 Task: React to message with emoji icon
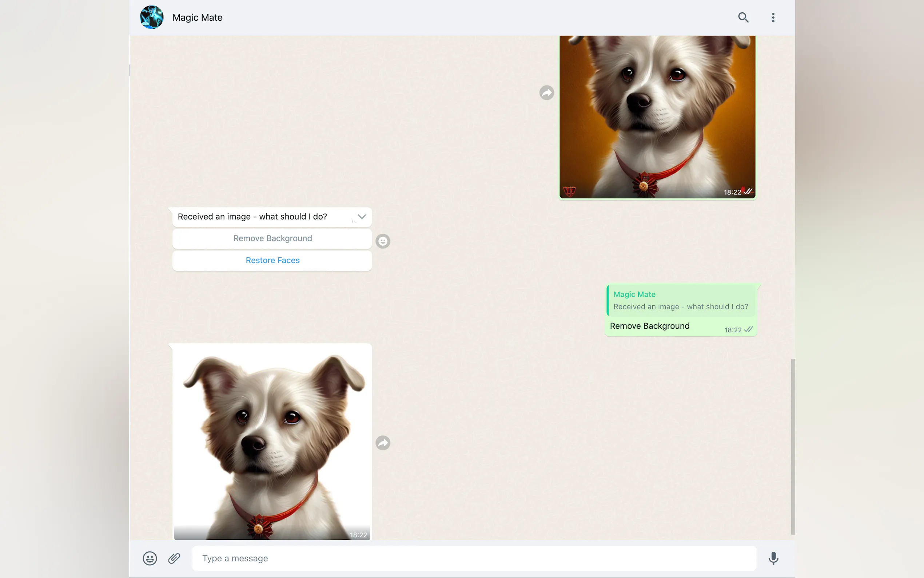pyautogui.click(x=383, y=241)
